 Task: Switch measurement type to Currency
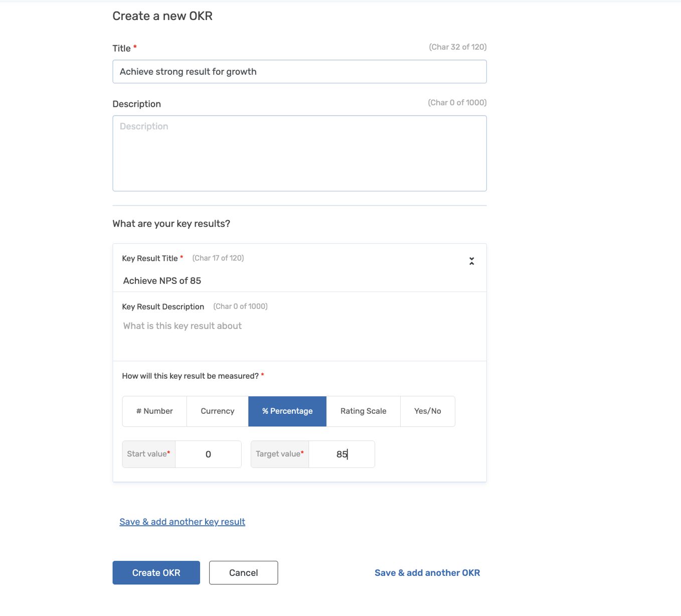pos(217,411)
